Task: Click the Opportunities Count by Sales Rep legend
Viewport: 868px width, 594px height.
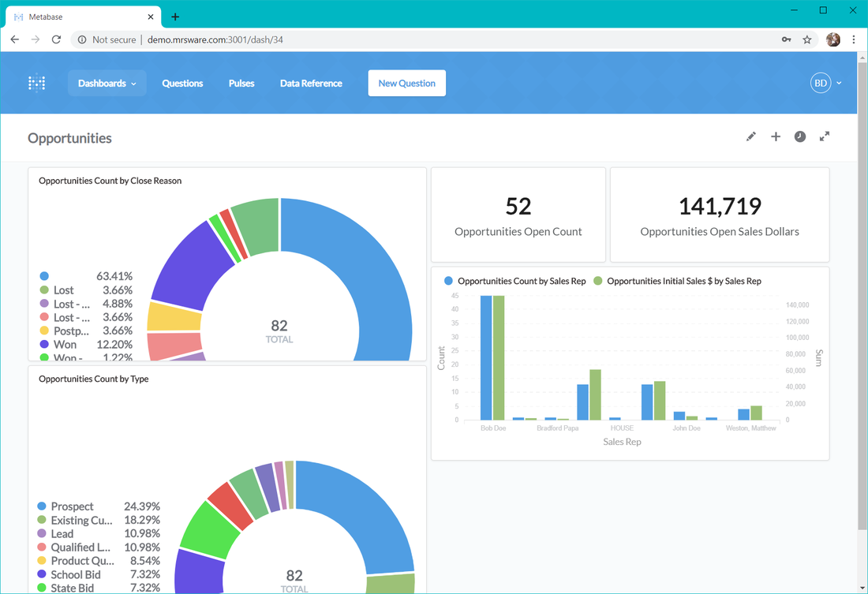Action: (x=515, y=281)
